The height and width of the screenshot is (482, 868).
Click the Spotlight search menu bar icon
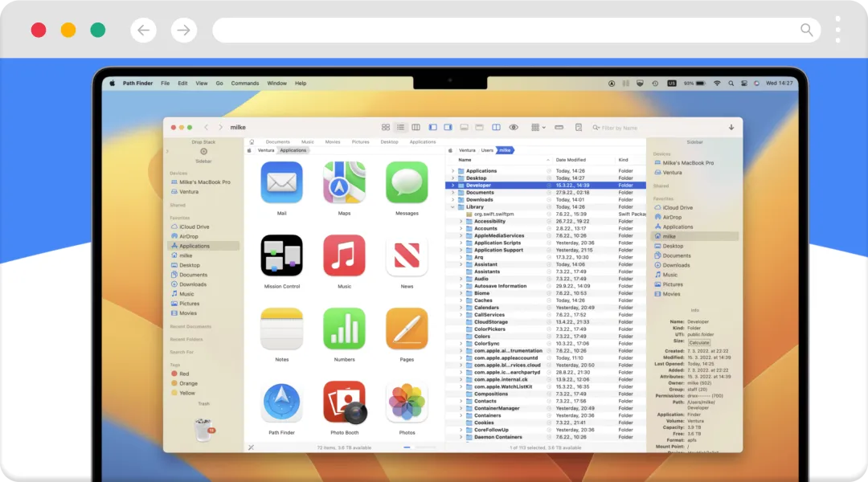pyautogui.click(x=731, y=83)
